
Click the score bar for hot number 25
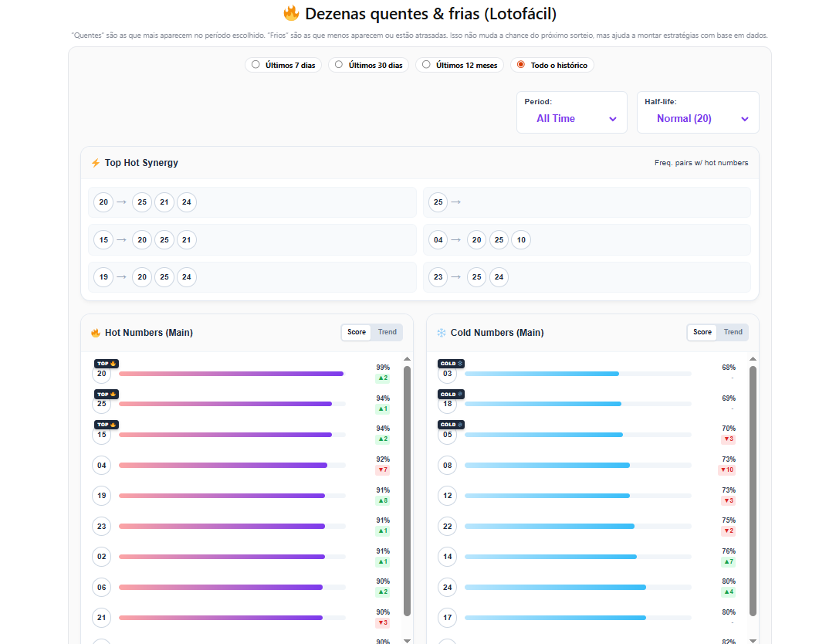[225, 404]
